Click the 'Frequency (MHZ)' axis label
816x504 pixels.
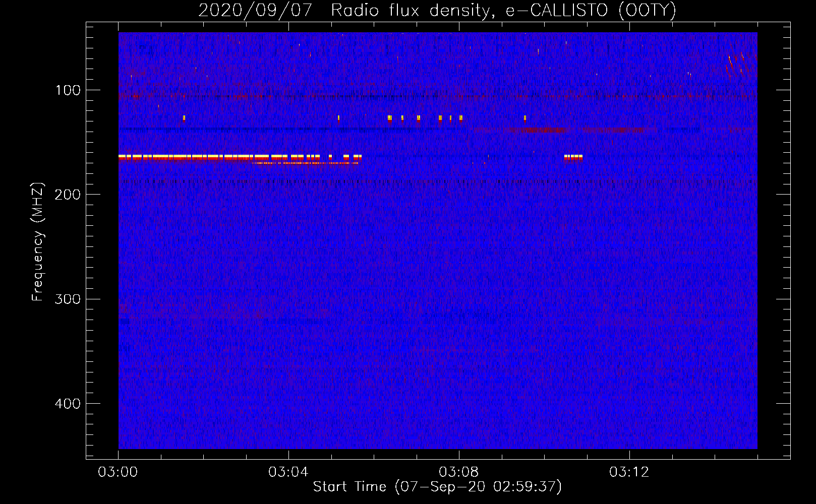[x=38, y=242]
